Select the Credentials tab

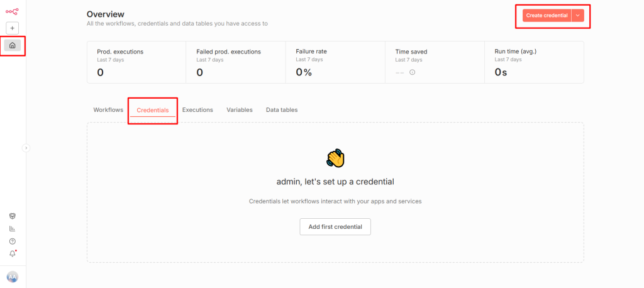pyautogui.click(x=152, y=111)
